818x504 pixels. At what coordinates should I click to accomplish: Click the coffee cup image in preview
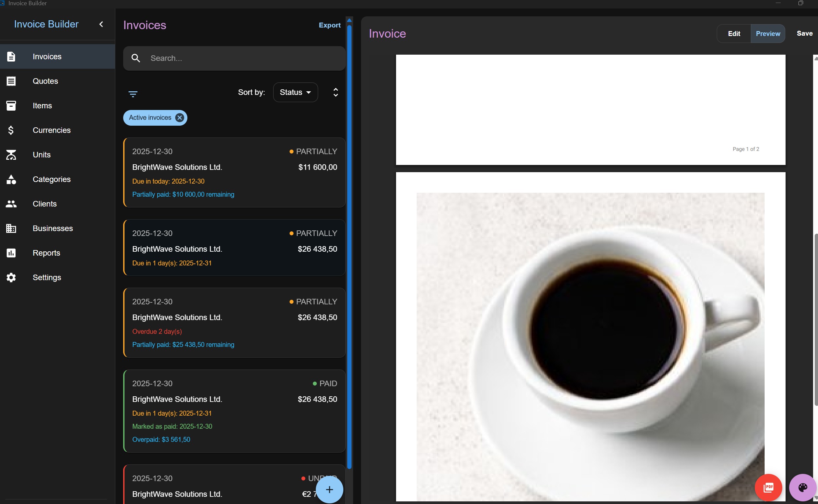click(590, 346)
